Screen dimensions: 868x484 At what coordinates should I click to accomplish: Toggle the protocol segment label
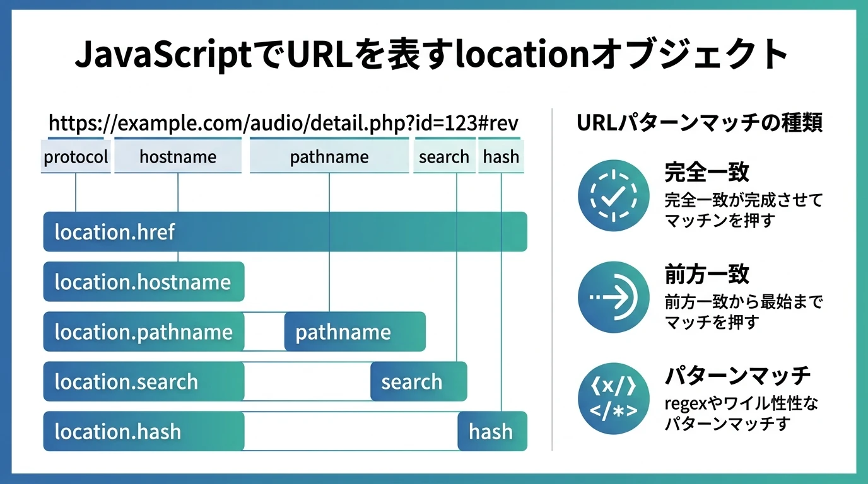75,156
